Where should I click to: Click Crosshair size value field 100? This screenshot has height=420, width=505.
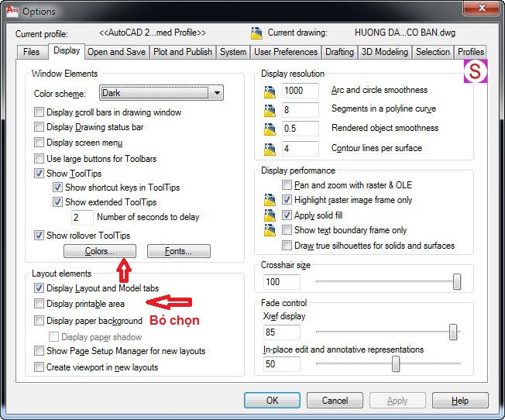281,282
